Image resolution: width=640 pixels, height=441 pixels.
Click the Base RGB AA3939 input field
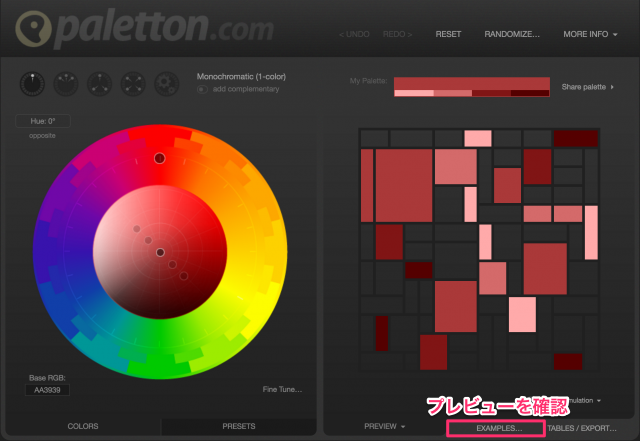coord(47,390)
